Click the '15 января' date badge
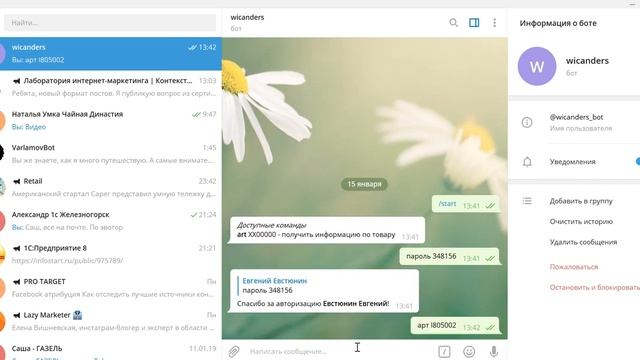The width and height of the screenshot is (640, 360). [x=364, y=184]
